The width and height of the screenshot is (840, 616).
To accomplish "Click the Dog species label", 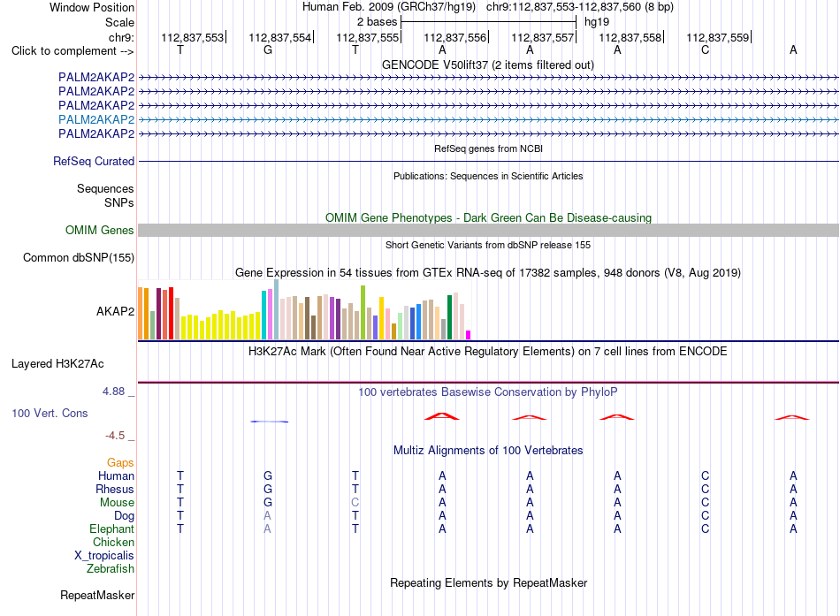I will (x=124, y=516).
